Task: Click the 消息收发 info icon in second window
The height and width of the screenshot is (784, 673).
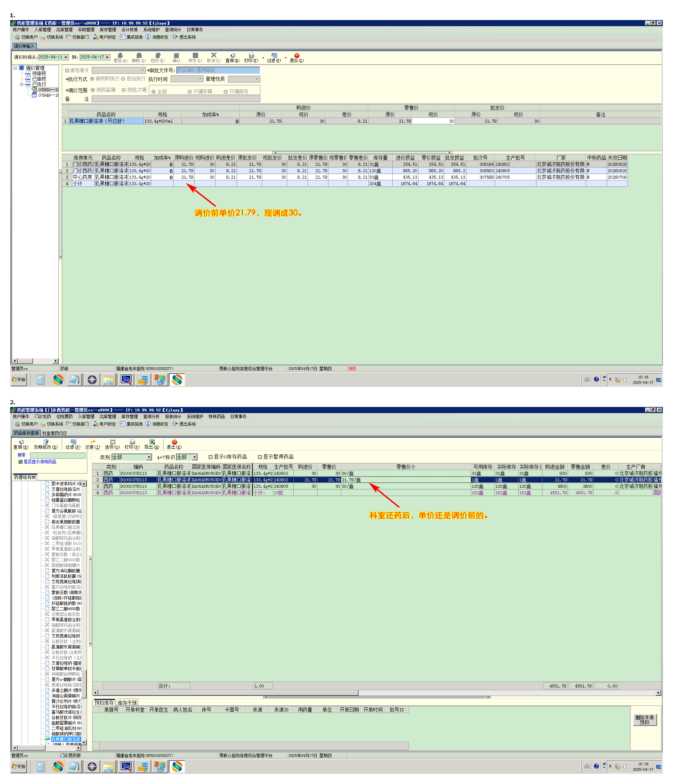Action: click(148, 424)
